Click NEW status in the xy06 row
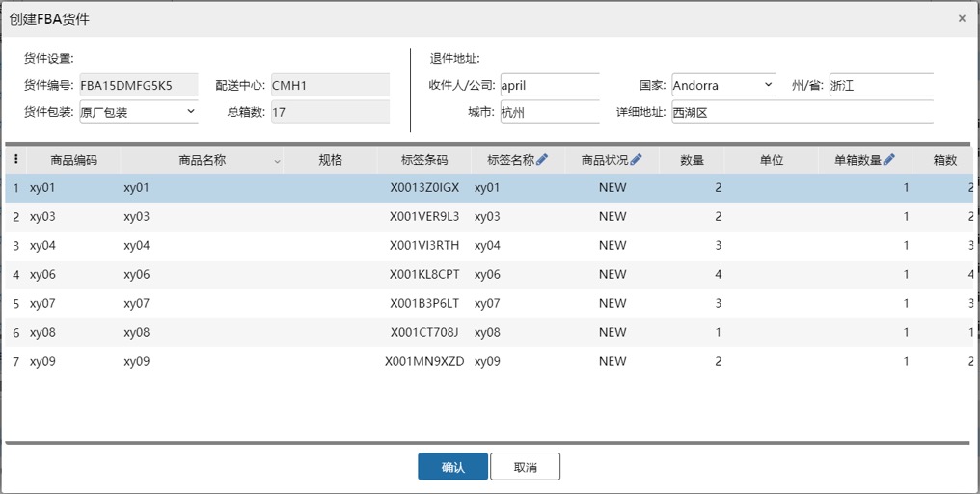 pyautogui.click(x=612, y=274)
